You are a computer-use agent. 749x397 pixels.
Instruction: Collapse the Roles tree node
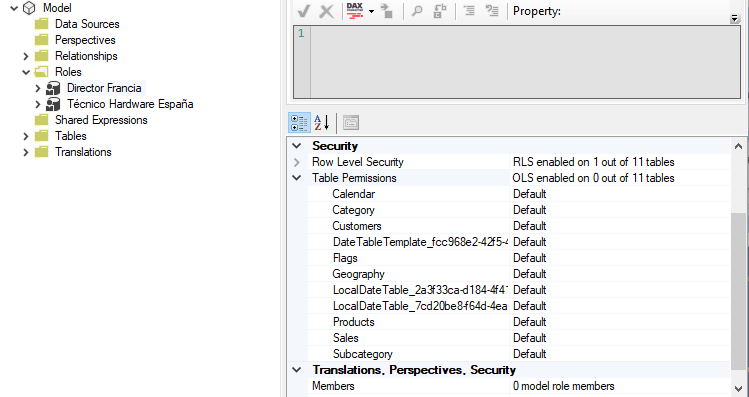26,72
